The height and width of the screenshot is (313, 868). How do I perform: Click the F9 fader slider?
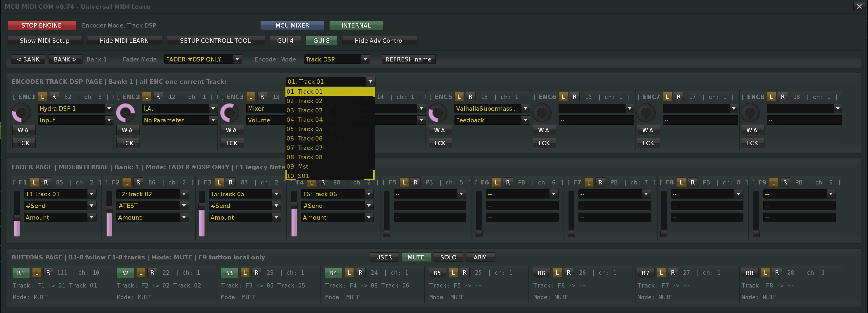click(x=756, y=213)
